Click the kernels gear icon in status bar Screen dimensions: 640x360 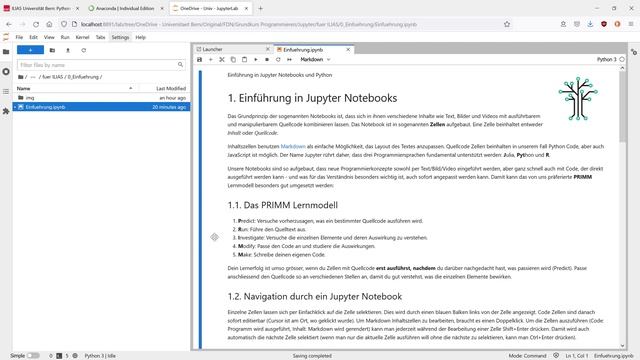(x=75, y=356)
